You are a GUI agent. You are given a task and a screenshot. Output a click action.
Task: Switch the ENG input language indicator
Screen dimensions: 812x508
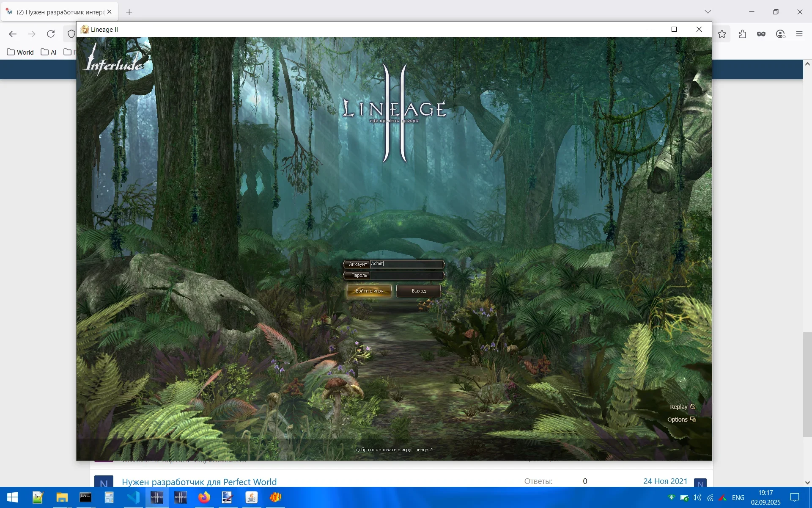click(x=738, y=497)
